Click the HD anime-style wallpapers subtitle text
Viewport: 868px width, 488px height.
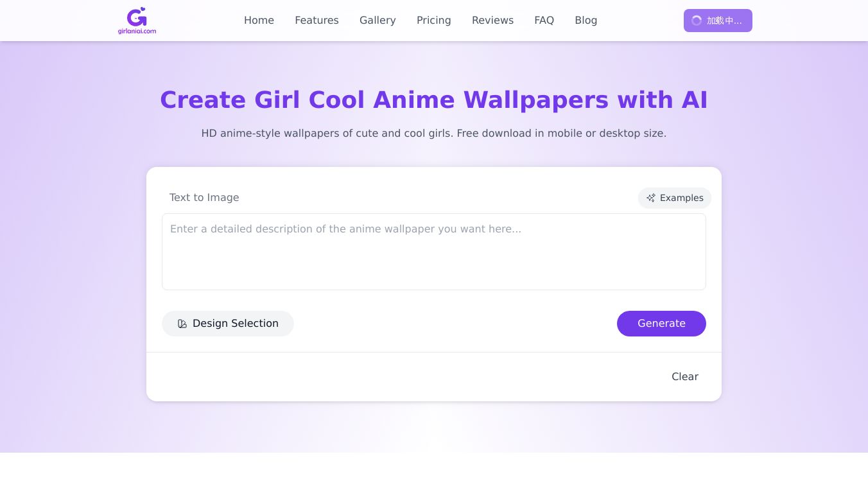[x=433, y=134]
